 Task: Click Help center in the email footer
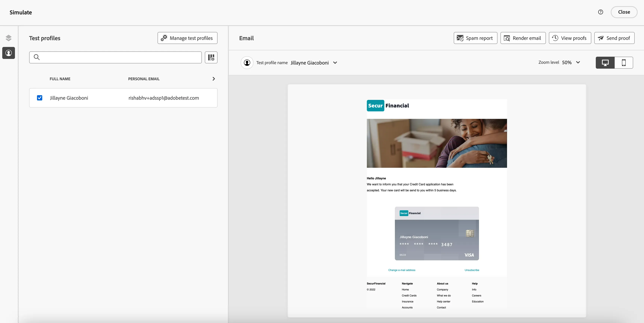(x=443, y=301)
